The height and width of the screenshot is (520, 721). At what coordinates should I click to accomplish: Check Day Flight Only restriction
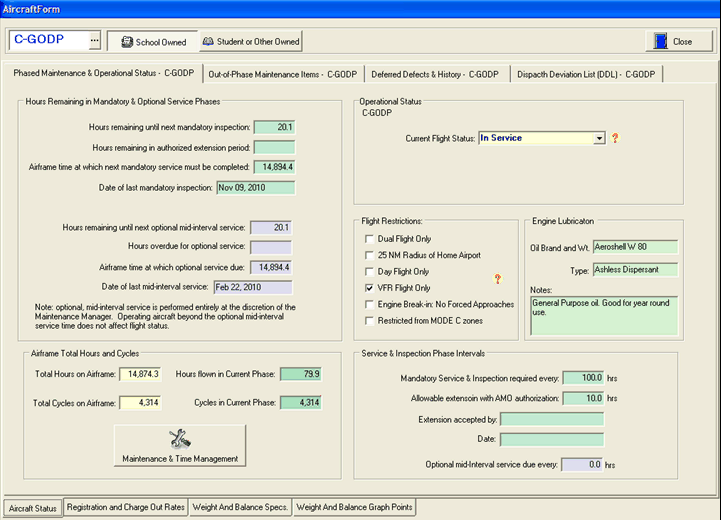(370, 272)
